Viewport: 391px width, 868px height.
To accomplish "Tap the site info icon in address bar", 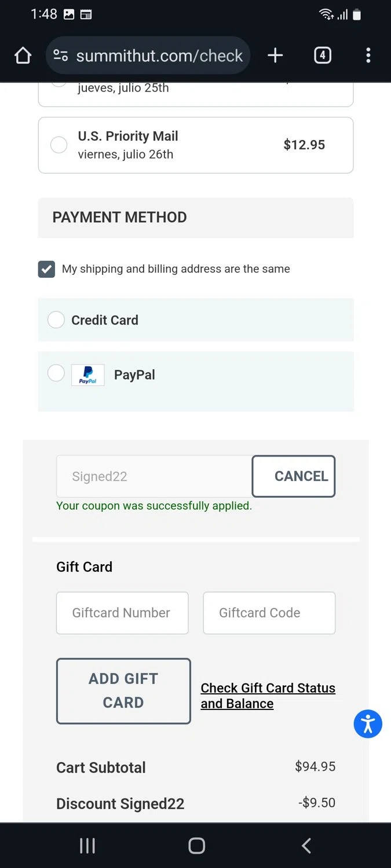I will [x=60, y=56].
